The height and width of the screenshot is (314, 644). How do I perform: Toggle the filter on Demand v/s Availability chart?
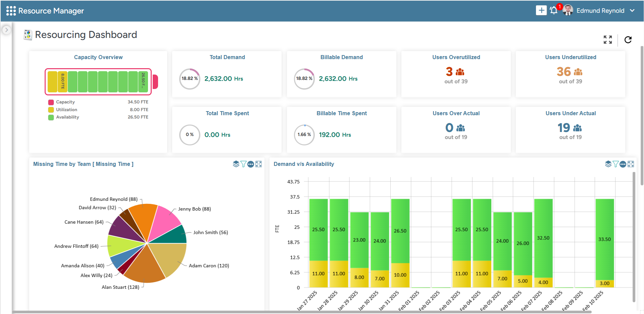[615, 164]
